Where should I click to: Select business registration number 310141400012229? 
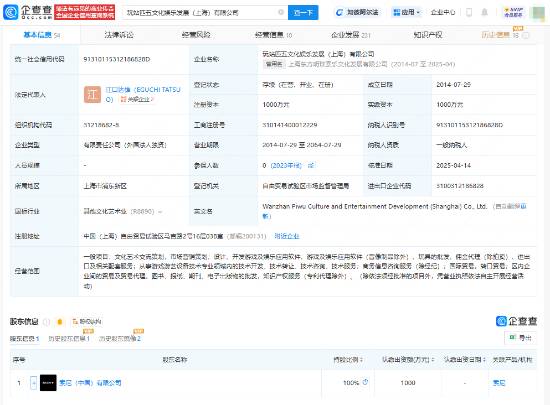290,125
